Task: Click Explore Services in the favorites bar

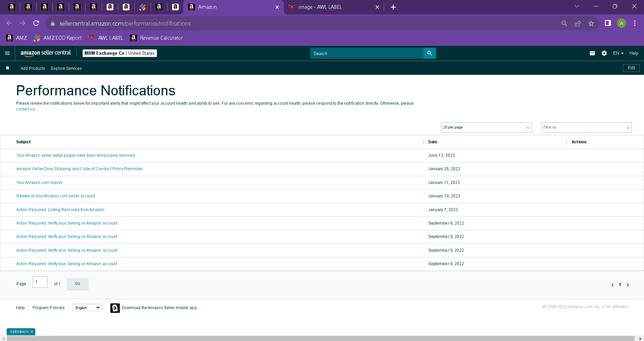Action: tap(66, 68)
